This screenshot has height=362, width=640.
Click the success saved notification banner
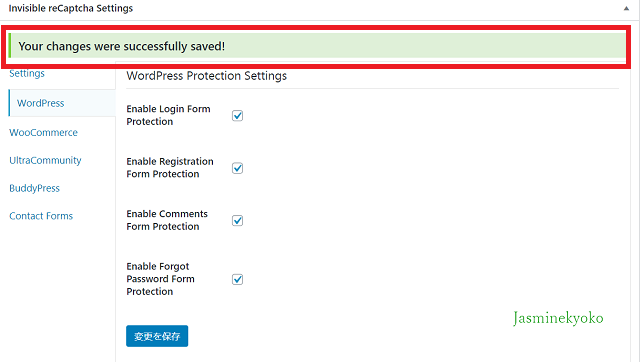pyautogui.click(x=317, y=46)
